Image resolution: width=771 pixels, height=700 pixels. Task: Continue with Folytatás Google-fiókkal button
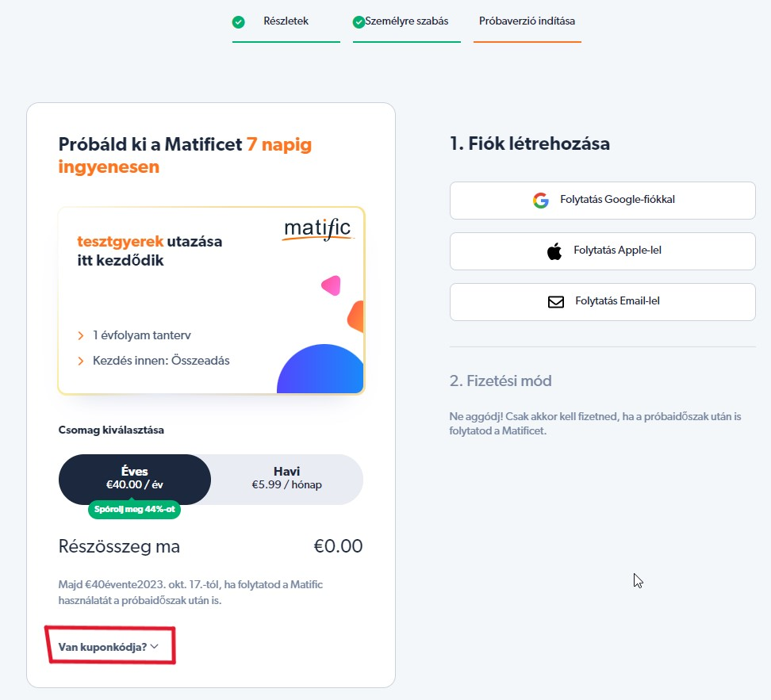602,201
